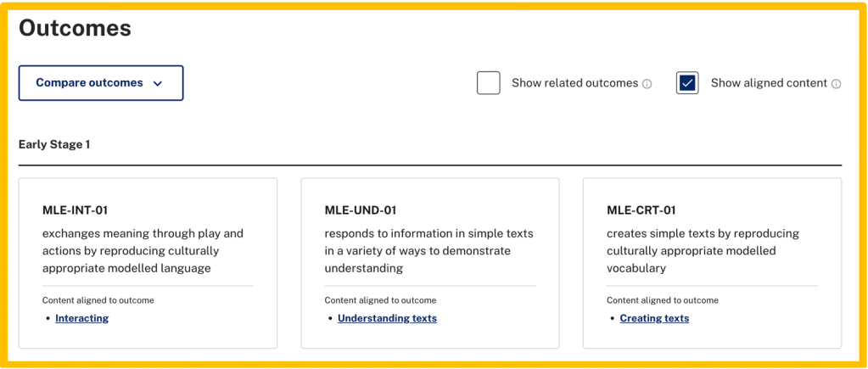Click Content aligned to outcome label under MLE-UND-01

(380, 300)
